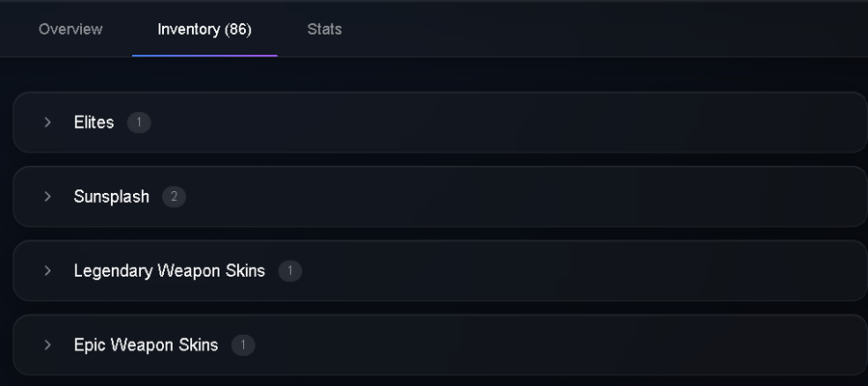Click the Elites category title text
Viewport: 868px width, 386px height.
95,123
